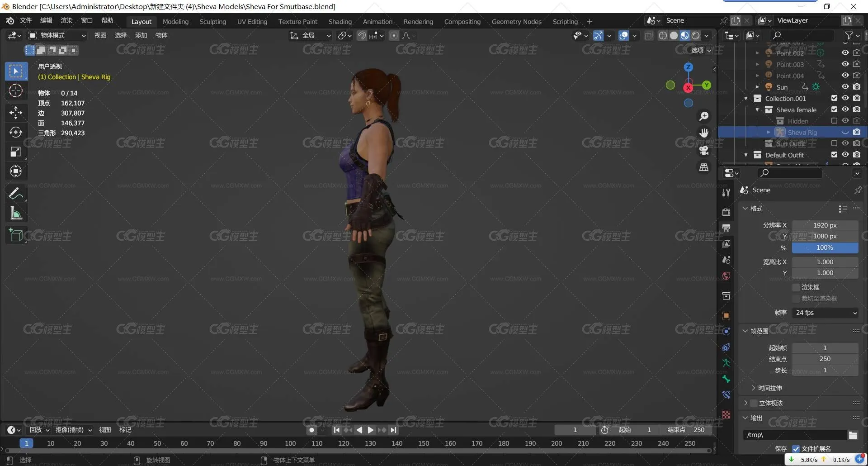Screen dimensions: 868x466
Task: Open the 24 fps frame rate dropdown
Action: (826, 313)
